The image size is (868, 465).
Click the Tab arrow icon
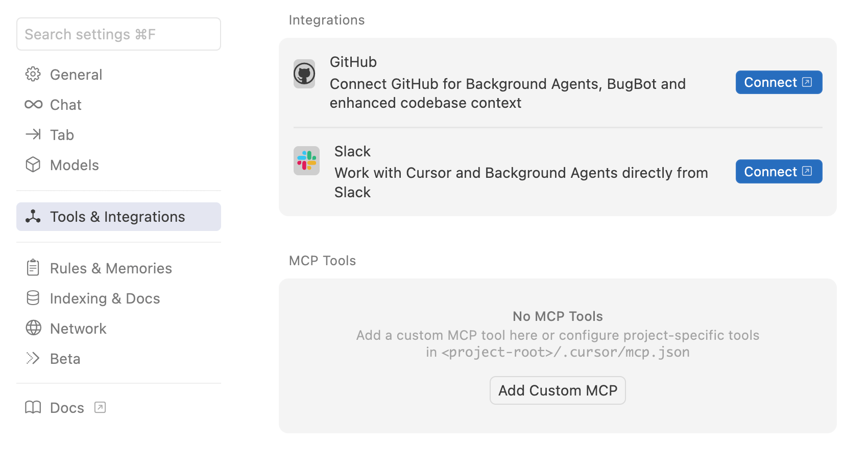[33, 134]
